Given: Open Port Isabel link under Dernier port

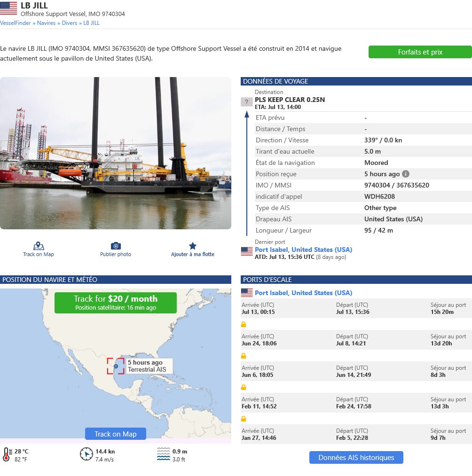Looking at the screenshot, I should click(303, 250).
